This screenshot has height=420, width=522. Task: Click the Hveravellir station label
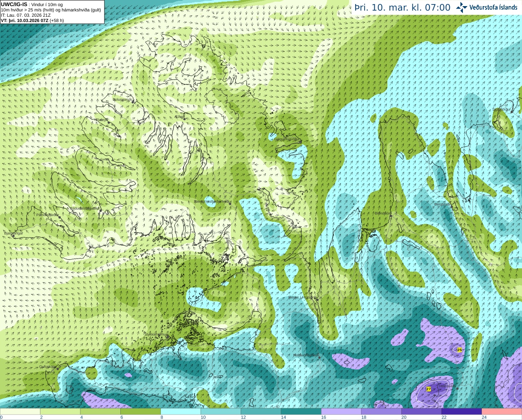click(447, 386)
